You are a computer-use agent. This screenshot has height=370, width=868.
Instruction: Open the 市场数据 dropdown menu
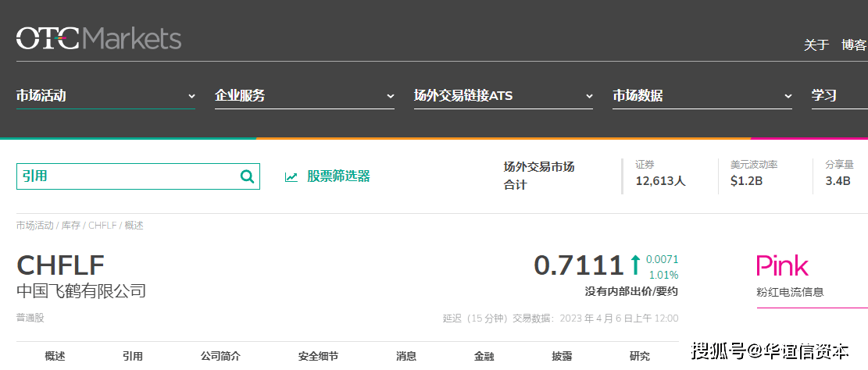(x=702, y=96)
